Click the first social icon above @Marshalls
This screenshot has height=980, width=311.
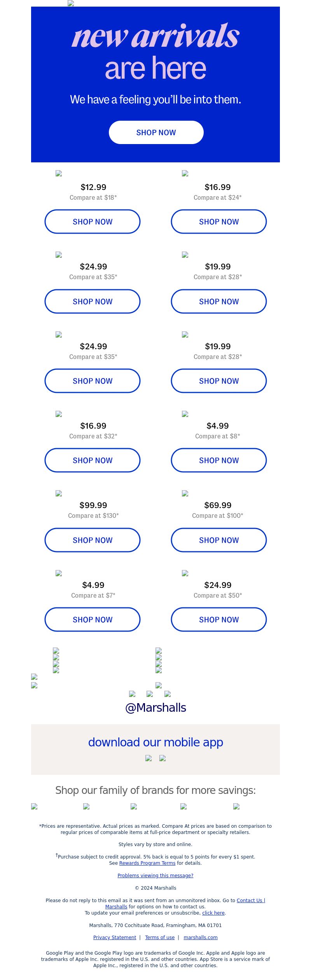pyautogui.click(x=132, y=694)
